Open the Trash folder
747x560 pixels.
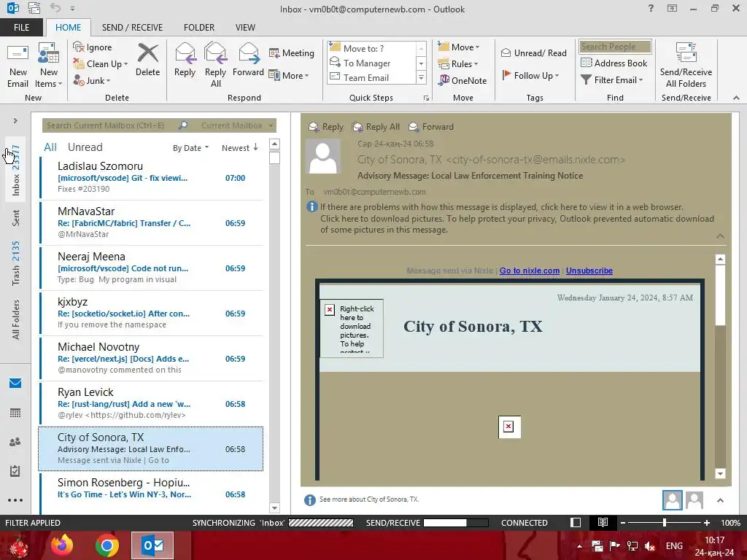tap(16, 262)
